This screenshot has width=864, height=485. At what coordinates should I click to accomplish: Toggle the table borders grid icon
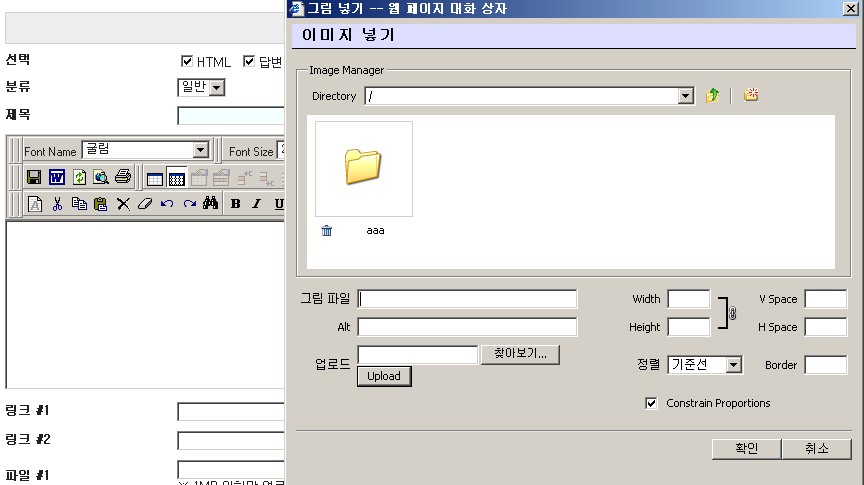(177, 177)
